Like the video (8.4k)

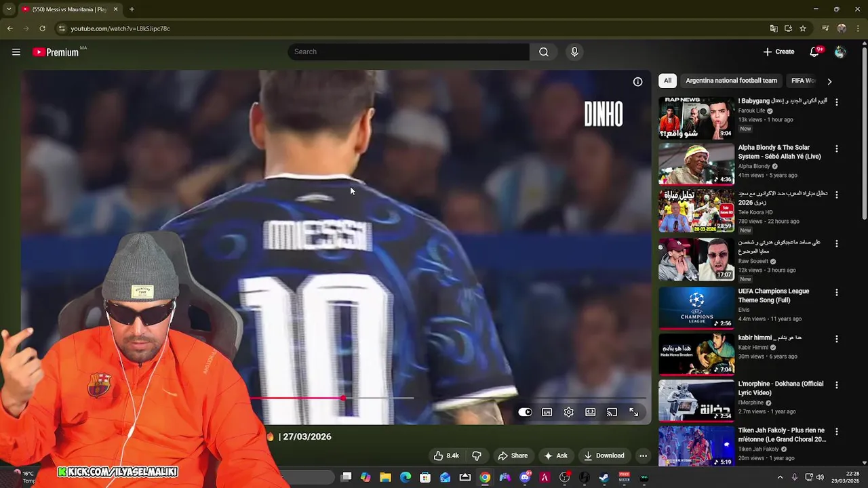point(446,455)
